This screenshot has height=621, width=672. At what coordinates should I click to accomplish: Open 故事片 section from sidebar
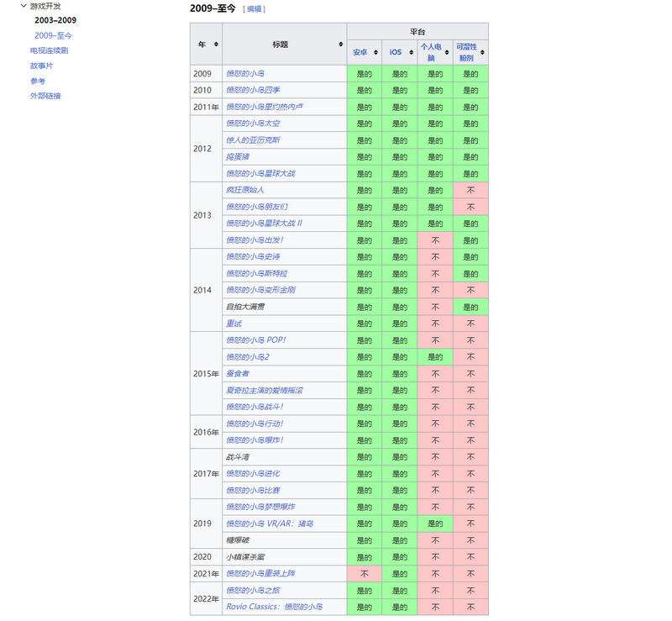(x=41, y=66)
